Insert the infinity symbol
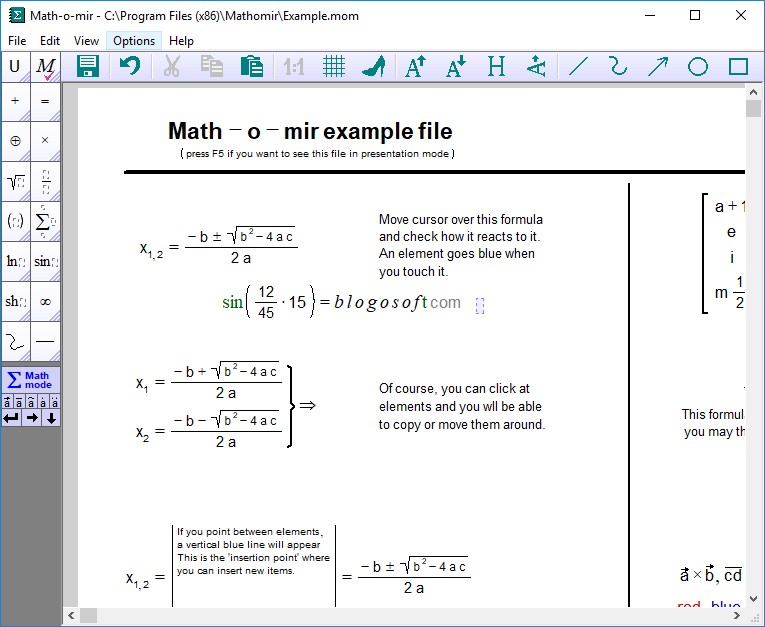Image resolution: width=765 pixels, height=627 pixels. click(x=45, y=302)
